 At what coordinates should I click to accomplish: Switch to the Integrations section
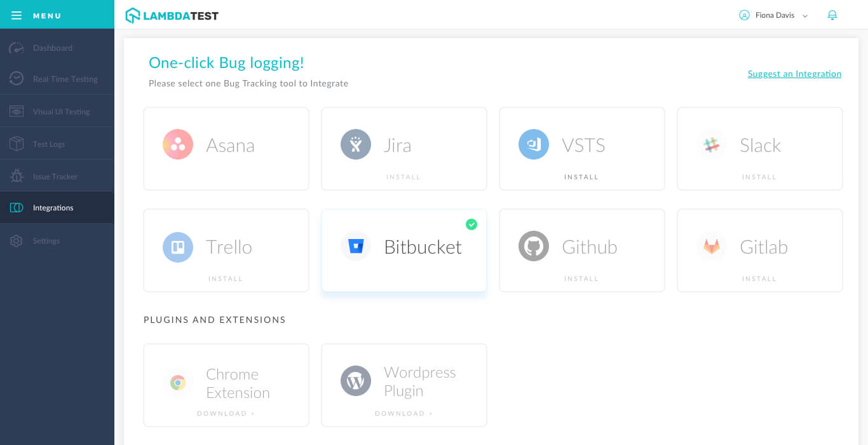[53, 207]
